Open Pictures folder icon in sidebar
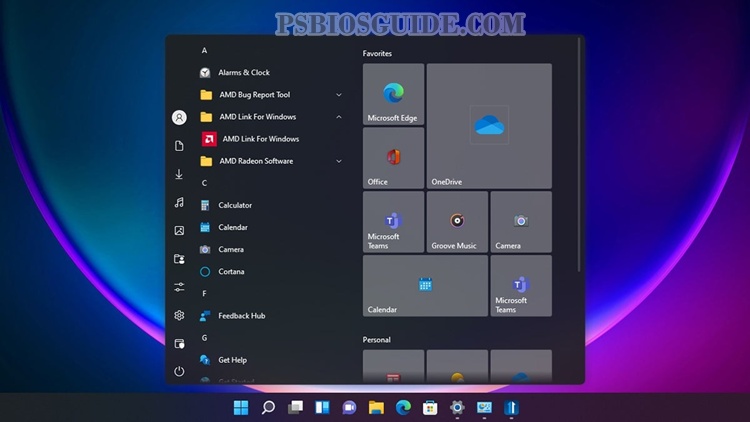This screenshot has width=750, height=422. click(179, 231)
